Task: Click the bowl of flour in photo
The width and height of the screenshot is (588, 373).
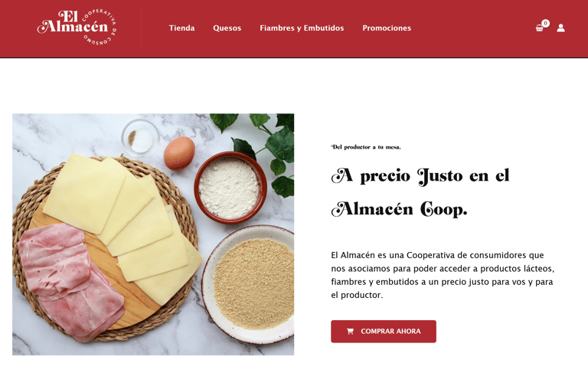Action: (x=230, y=188)
